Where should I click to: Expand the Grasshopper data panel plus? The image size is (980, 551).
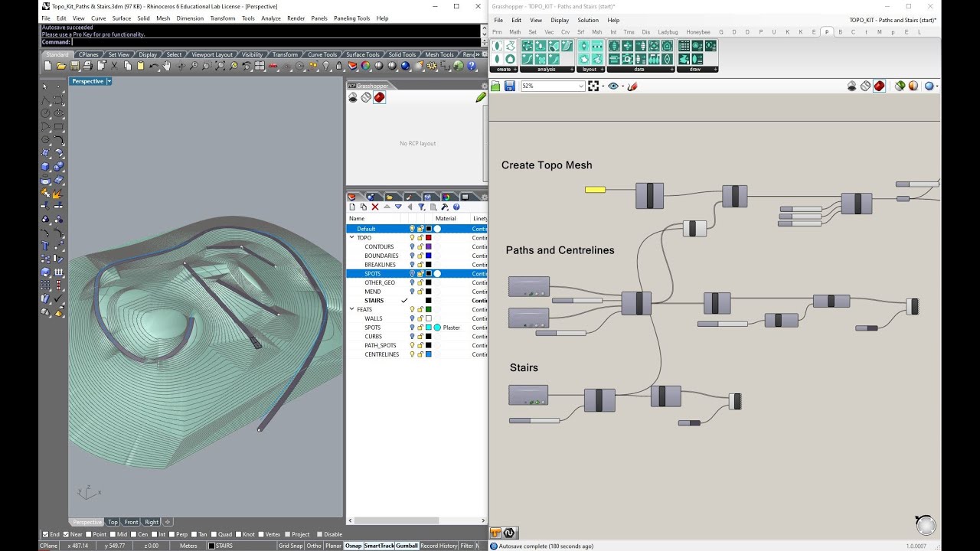point(673,70)
